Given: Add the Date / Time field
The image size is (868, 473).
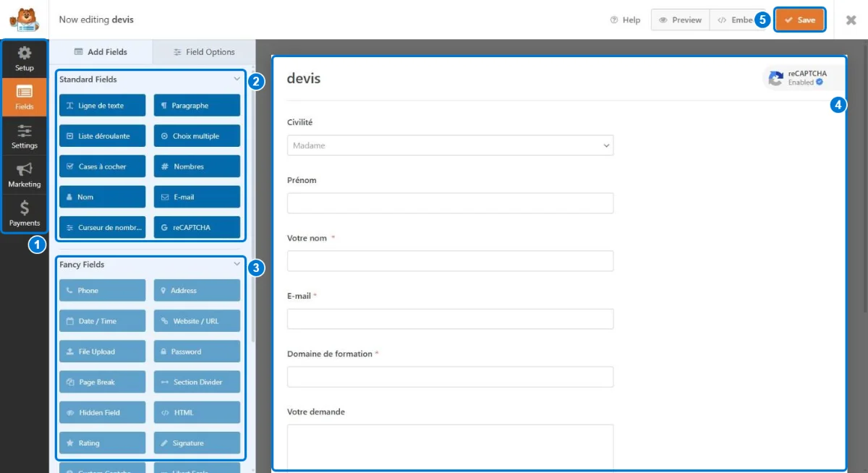Looking at the screenshot, I should [x=102, y=321].
